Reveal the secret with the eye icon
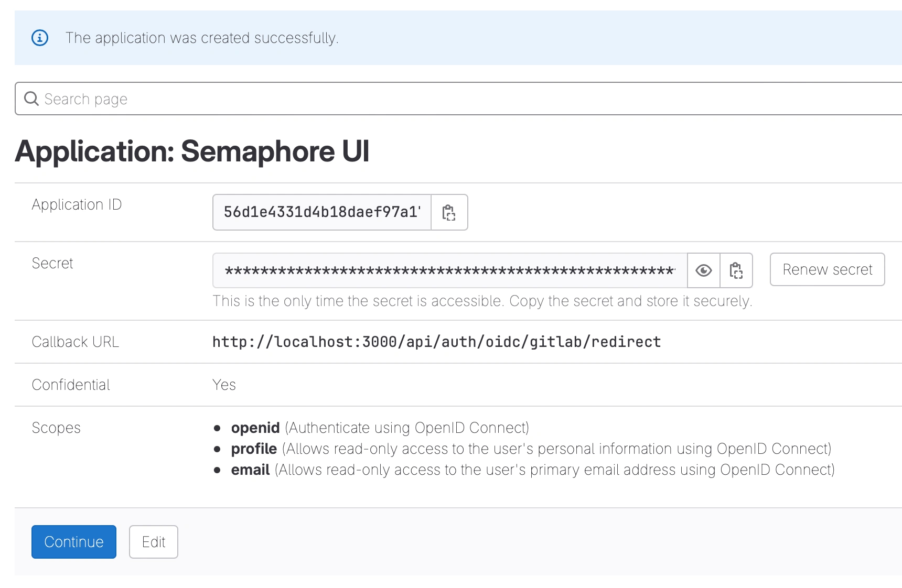902x588 pixels. pyautogui.click(x=704, y=270)
